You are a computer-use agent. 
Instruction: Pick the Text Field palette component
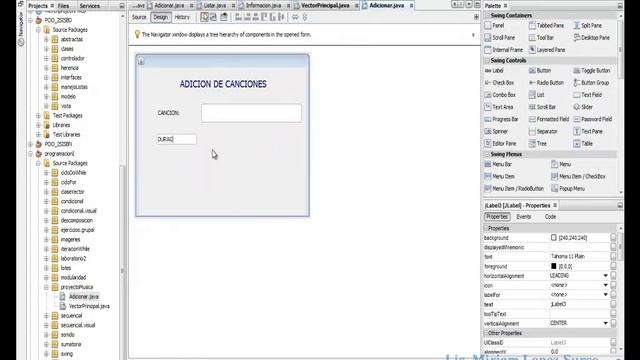click(588, 95)
